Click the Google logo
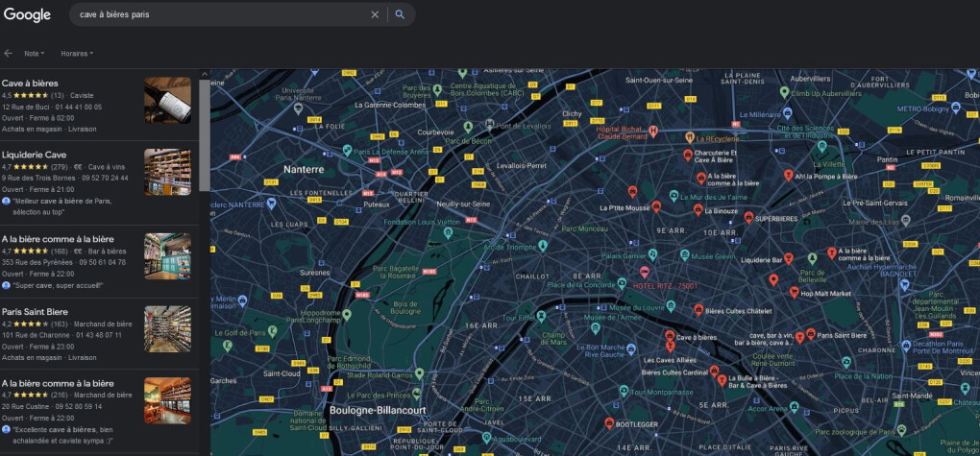The height and width of the screenshot is (456, 980). [x=27, y=14]
